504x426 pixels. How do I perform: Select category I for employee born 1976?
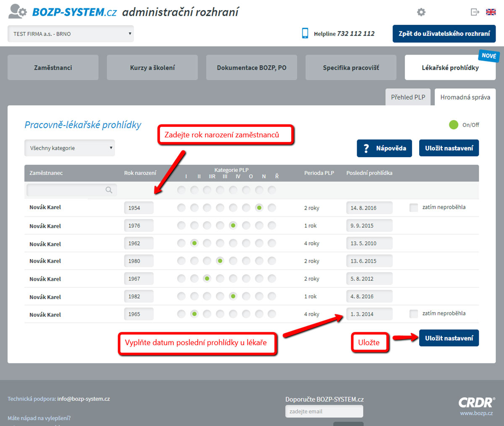click(181, 226)
